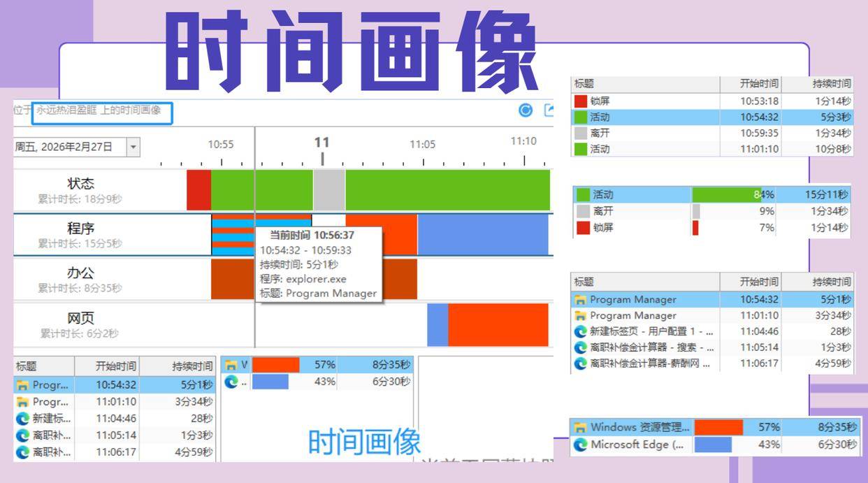The image size is (868, 483).
Task: Sort by 持续时间 column in bottom-left table
Action: point(192,366)
